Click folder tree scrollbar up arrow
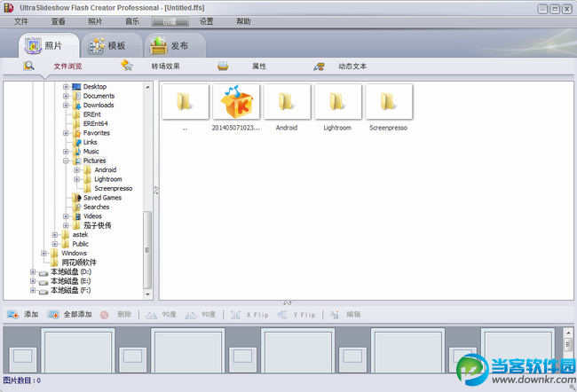The width and height of the screenshot is (577, 392). click(x=147, y=87)
